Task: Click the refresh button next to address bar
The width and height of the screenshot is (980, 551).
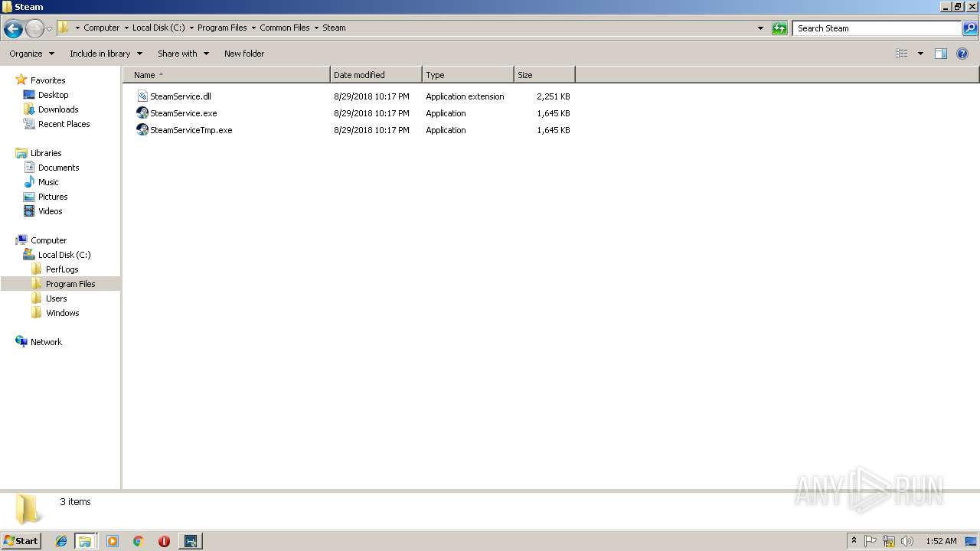Action: coord(779,28)
